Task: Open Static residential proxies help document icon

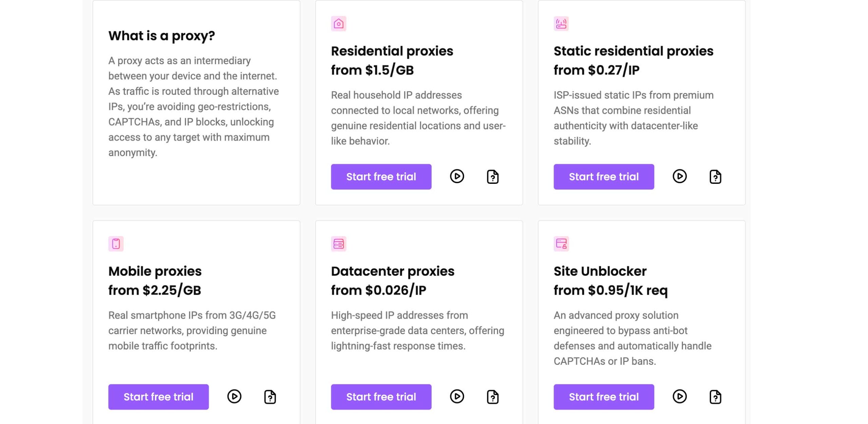Action: 715,177
